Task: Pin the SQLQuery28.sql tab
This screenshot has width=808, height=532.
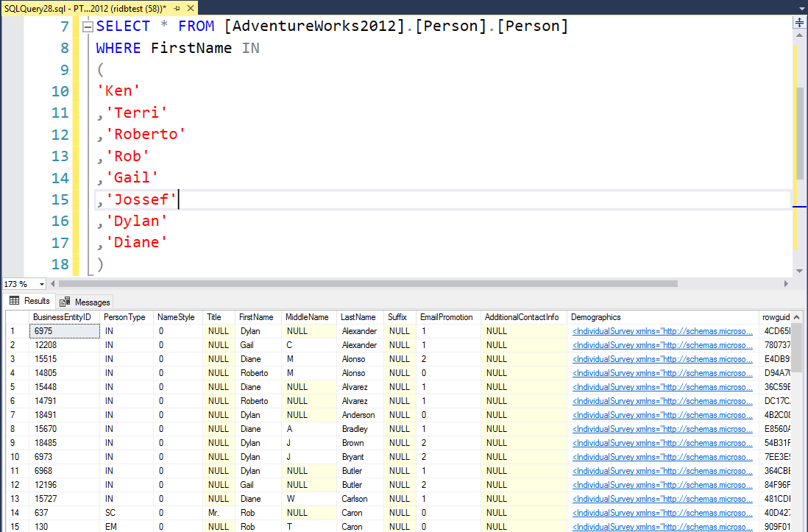Action: [x=177, y=7]
